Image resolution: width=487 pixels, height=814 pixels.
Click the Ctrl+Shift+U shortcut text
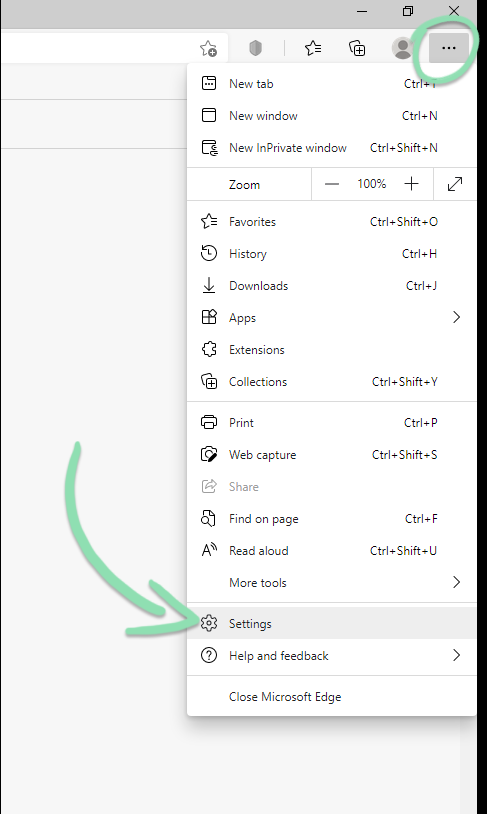403,551
